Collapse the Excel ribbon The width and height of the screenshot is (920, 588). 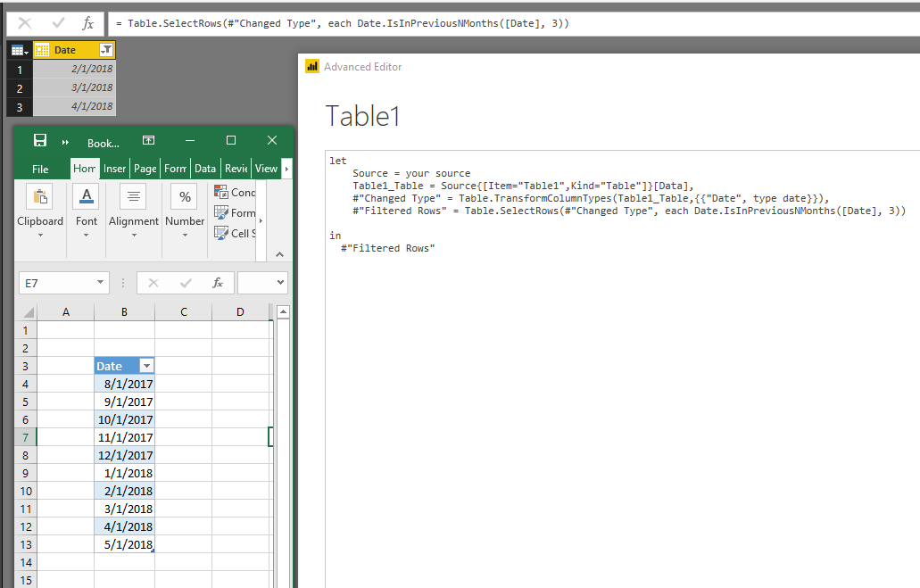(280, 254)
